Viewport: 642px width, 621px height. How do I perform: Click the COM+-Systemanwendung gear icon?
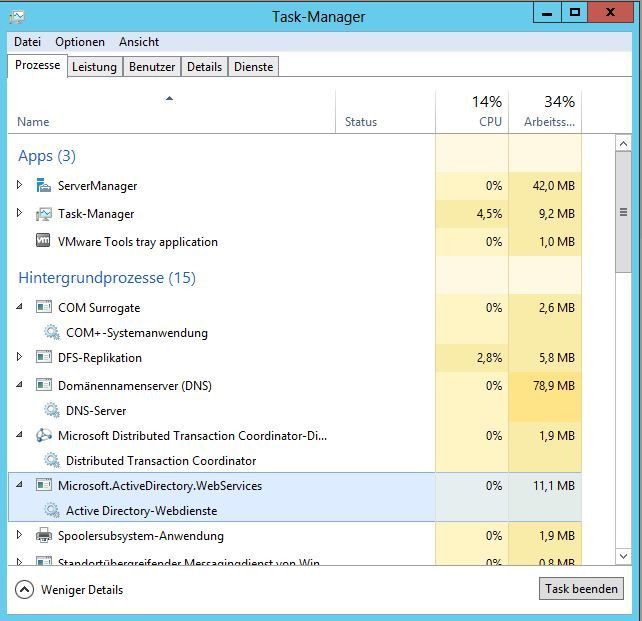pos(52,332)
